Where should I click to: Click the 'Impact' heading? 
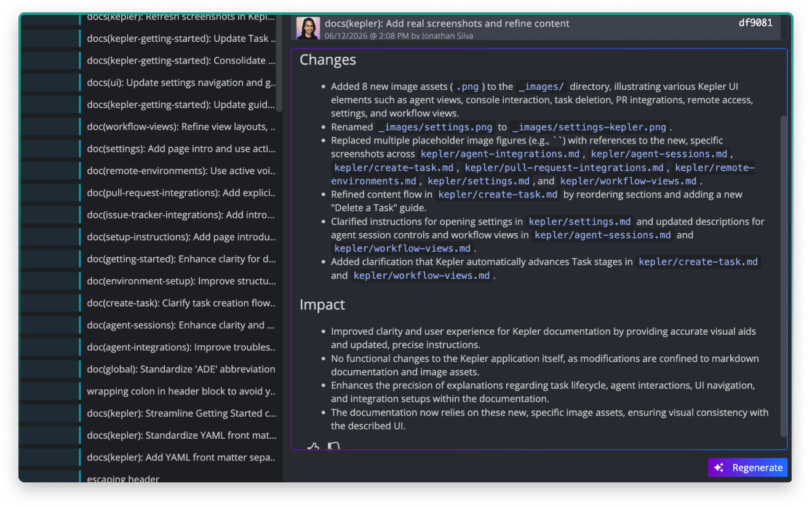(x=322, y=305)
